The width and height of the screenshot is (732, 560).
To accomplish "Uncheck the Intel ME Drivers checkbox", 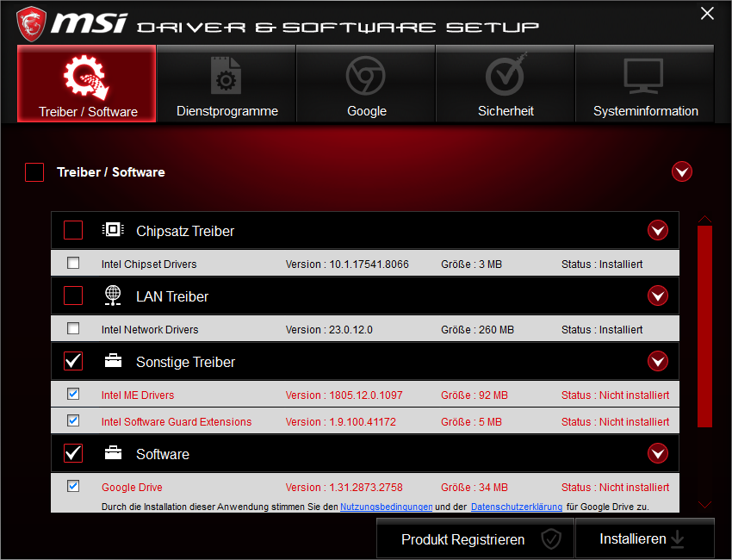I will (x=73, y=394).
